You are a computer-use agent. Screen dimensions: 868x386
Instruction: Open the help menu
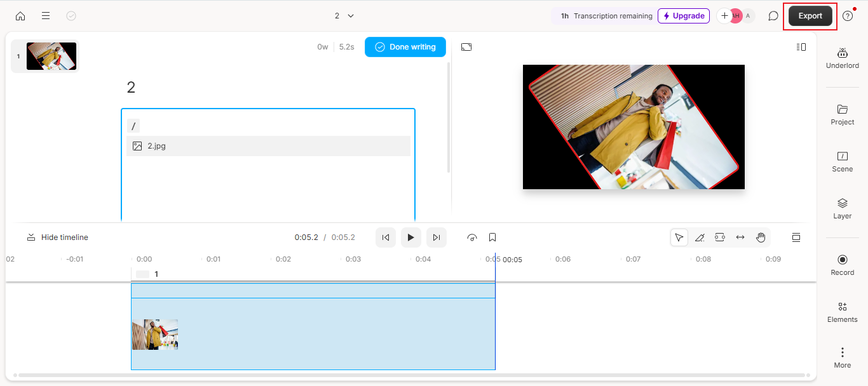click(x=847, y=15)
